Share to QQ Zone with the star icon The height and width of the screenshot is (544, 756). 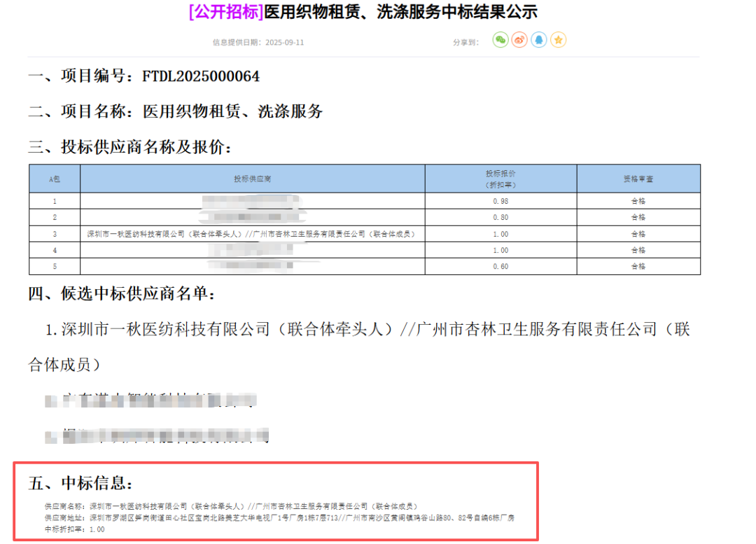coord(558,41)
